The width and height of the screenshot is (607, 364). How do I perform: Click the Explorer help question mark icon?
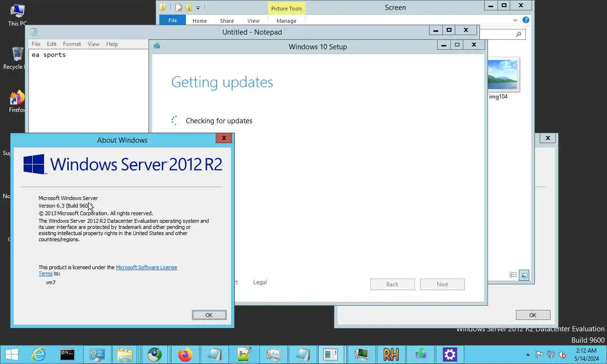(x=525, y=20)
